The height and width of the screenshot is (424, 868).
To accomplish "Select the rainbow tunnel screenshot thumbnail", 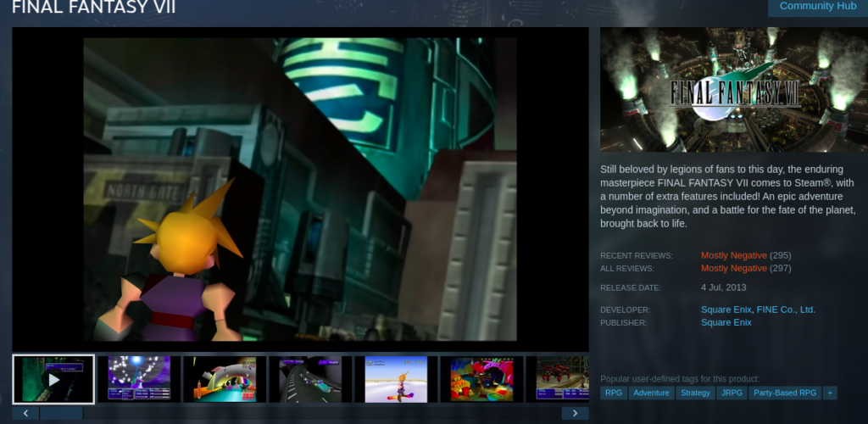I will (x=225, y=379).
